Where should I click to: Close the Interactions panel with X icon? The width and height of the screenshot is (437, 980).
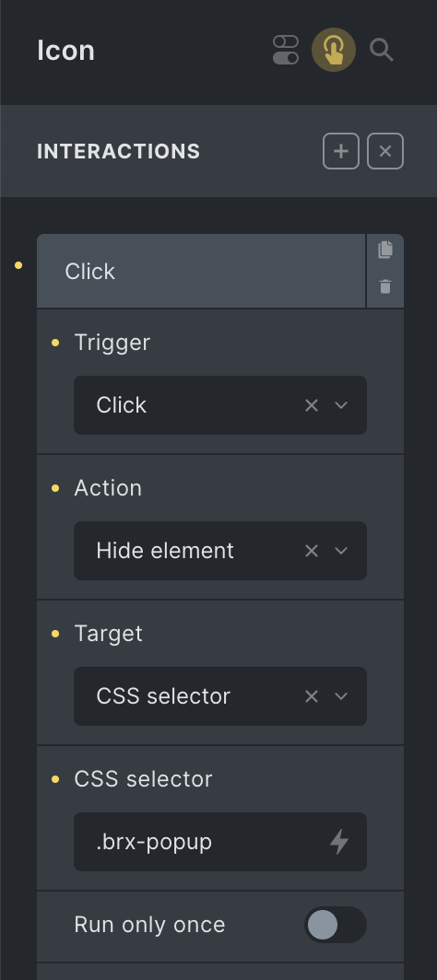385,151
